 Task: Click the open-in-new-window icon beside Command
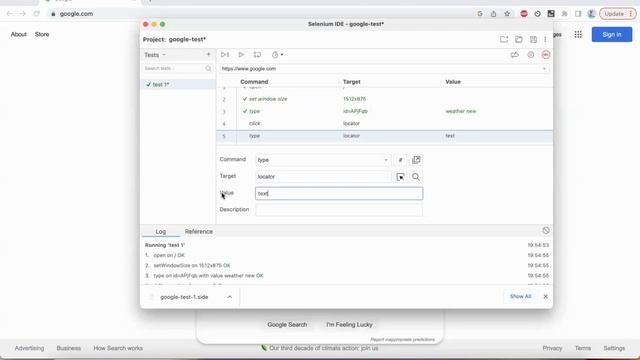coord(416,160)
